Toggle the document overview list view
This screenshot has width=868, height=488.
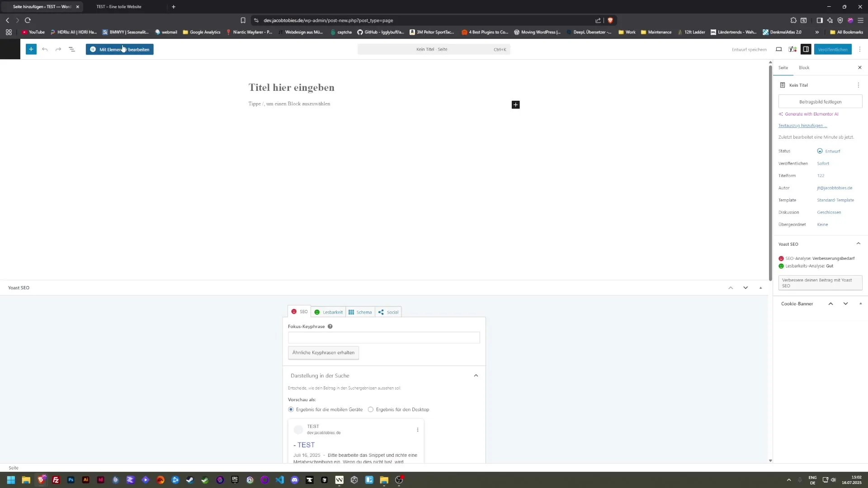pyautogui.click(x=72, y=49)
